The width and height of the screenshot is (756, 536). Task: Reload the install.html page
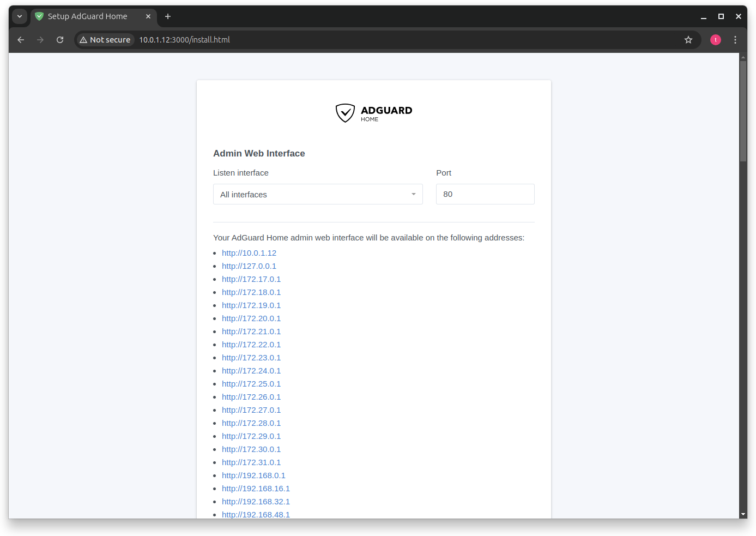tap(60, 39)
